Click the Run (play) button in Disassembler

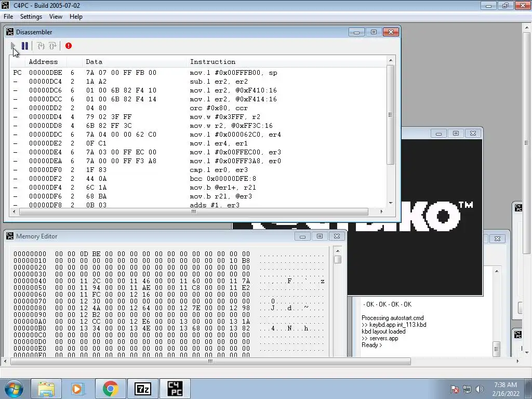13,46
